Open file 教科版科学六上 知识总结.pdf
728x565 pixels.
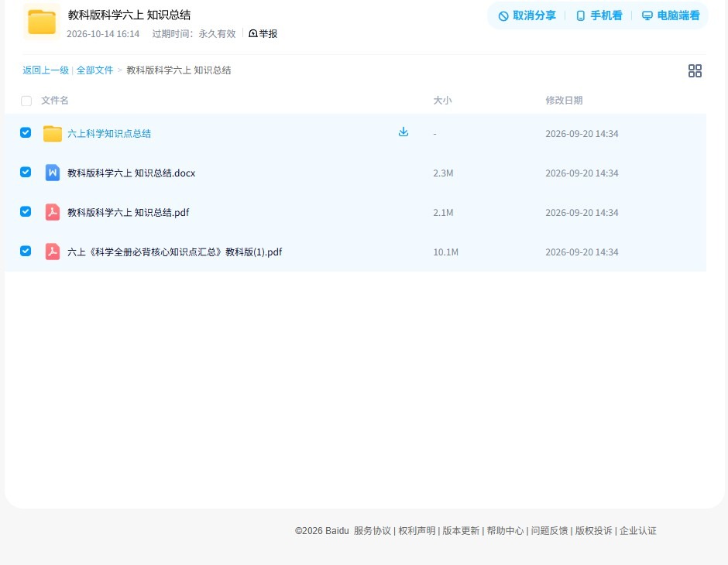click(x=128, y=212)
